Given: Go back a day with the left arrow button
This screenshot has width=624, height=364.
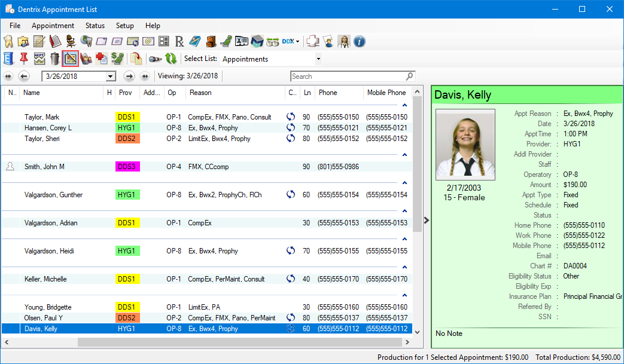Looking at the screenshot, I should click(x=24, y=77).
